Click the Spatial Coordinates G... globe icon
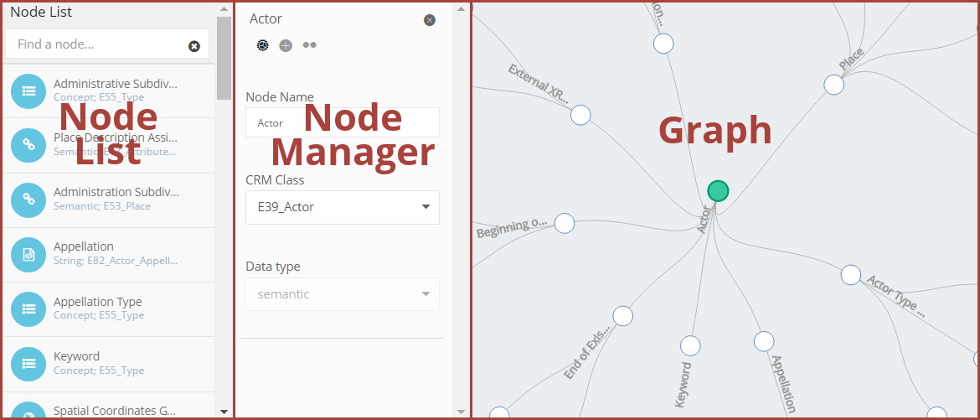Image resolution: width=980 pixels, height=420 pixels. [28, 410]
